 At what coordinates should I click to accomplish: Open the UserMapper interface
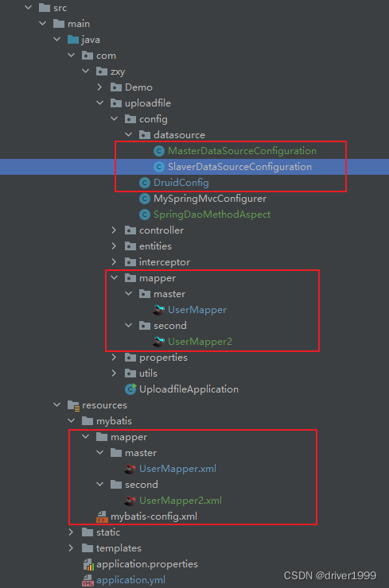[x=197, y=310]
